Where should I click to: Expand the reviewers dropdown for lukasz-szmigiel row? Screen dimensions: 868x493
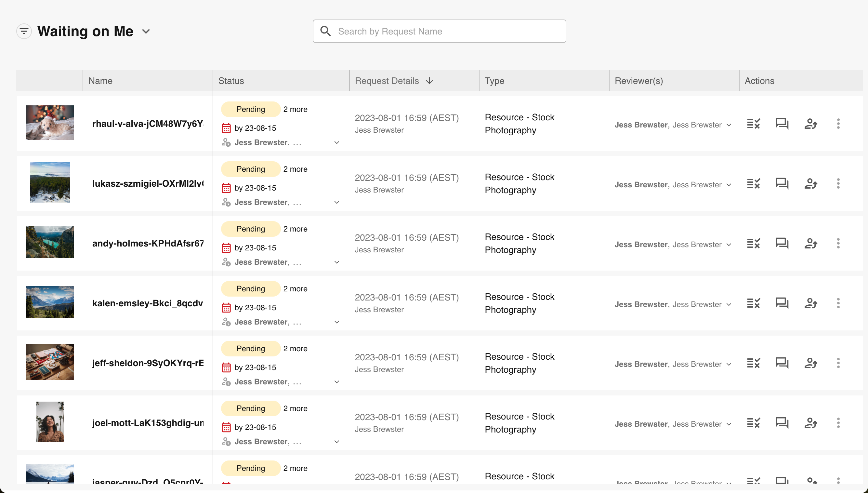coord(729,185)
